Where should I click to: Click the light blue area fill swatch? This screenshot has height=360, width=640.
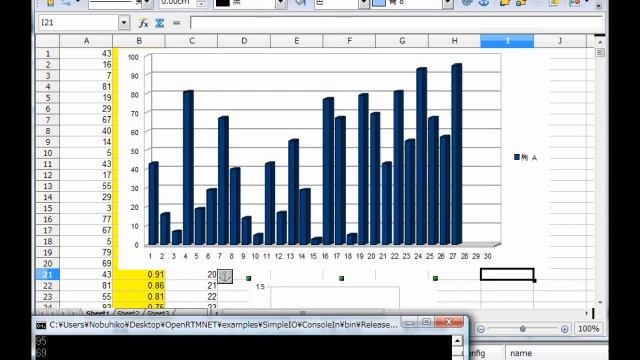click(x=379, y=3)
